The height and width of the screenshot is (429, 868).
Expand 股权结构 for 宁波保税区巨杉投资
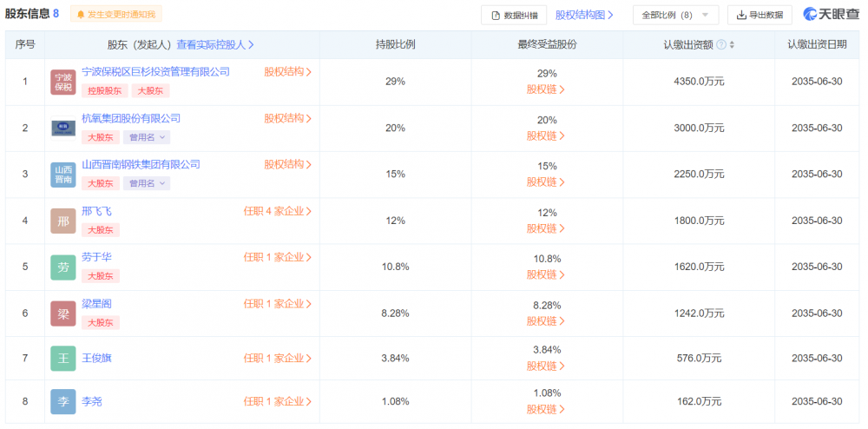(288, 72)
